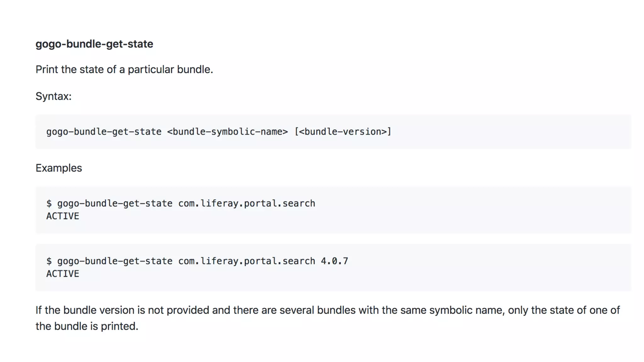This screenshot has width=644, height=362.
Task: Click the dollar prompt in the first example
Action: click(49, 204)
